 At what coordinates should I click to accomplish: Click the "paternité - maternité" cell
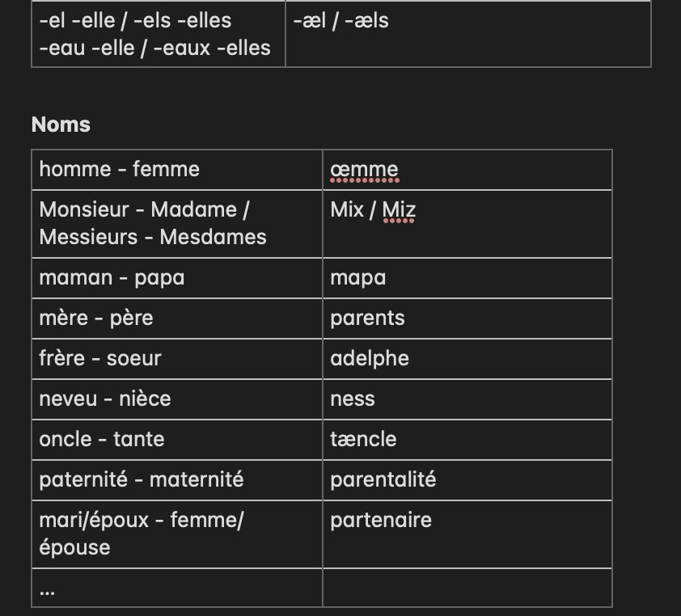coord(141,479)
